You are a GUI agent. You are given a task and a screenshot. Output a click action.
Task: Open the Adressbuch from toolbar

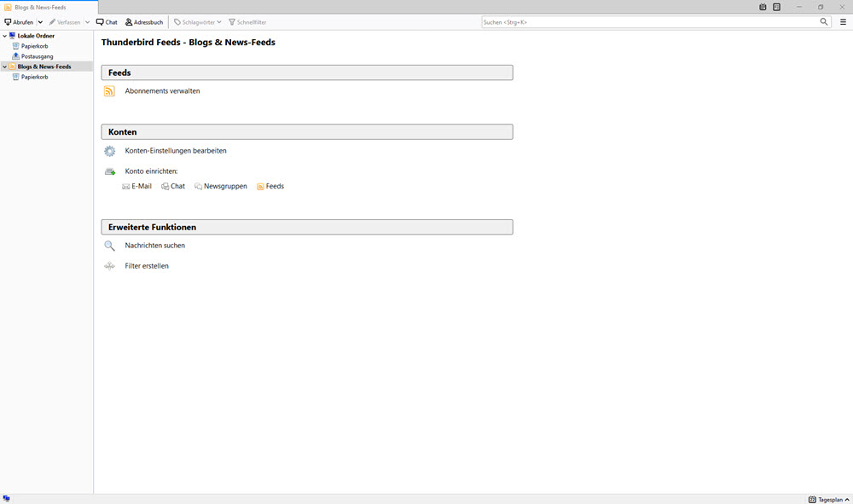pyautogui.click(x=143, y=22)
